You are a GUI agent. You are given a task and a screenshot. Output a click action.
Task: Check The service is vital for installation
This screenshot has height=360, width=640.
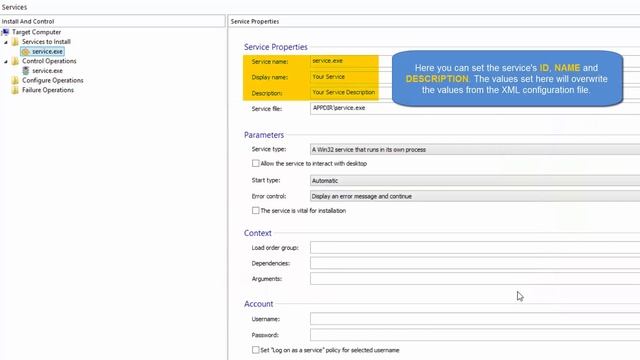(256, 211)
